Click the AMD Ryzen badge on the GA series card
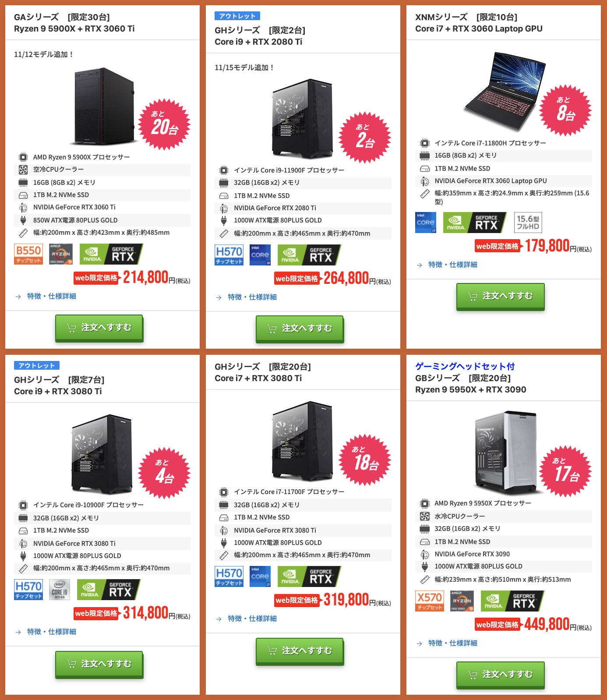Screen dimensions: 607x700 61,254
